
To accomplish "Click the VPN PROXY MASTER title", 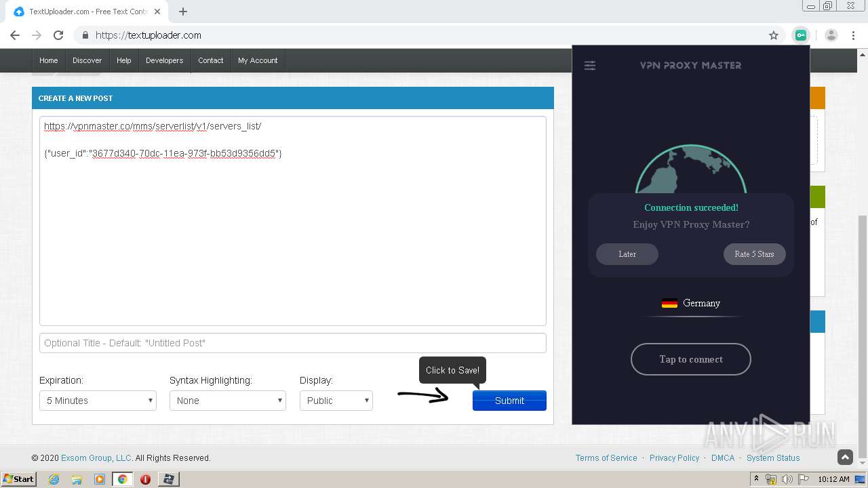I will click(x=690, y=66).
